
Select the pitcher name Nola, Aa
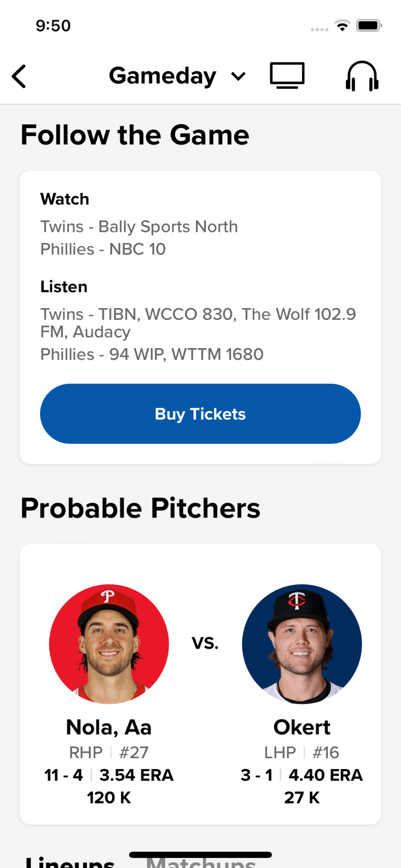pyautogui.click(x=109, y=727)
